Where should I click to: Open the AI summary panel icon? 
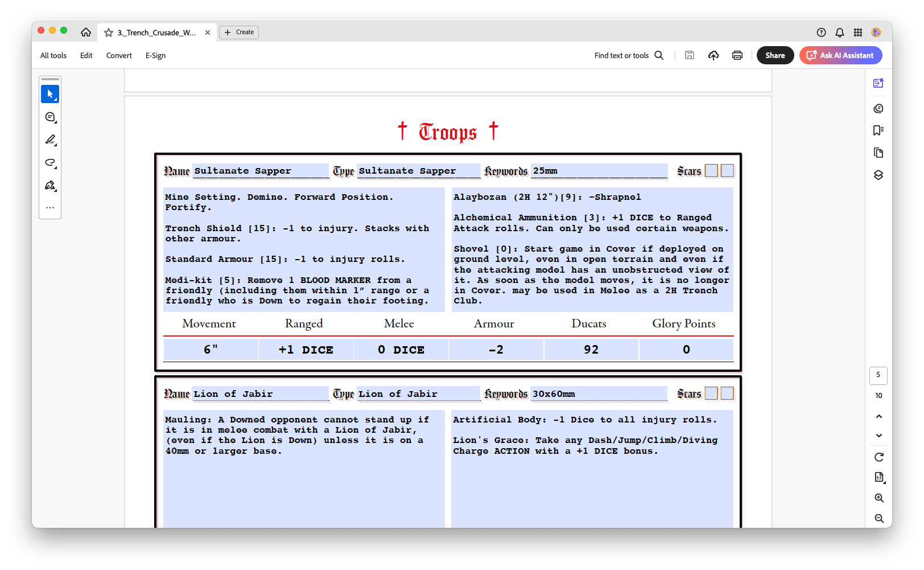click(x=878, y=83)
